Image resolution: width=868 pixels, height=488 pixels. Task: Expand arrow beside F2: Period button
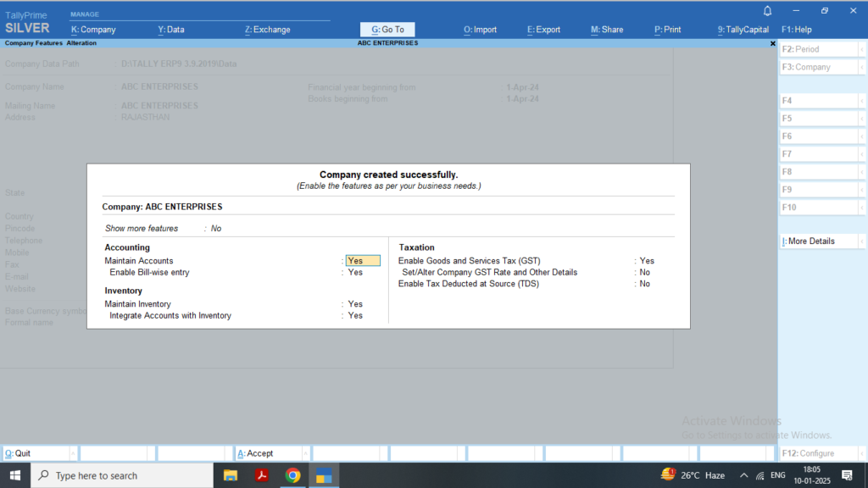861,50
